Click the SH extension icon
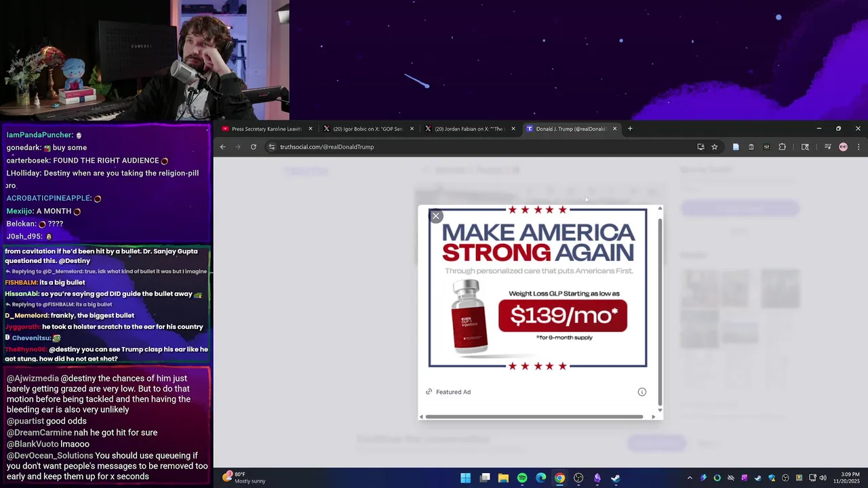The width and height of the screenshot is (868, 488). (x=766, y=146)
